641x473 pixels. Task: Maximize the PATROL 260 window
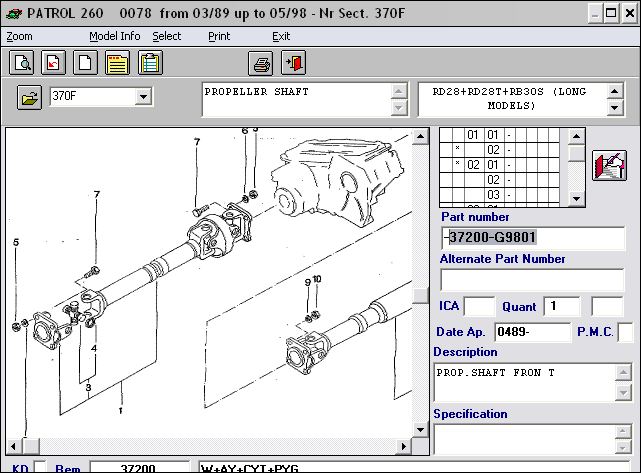[611, 13]
